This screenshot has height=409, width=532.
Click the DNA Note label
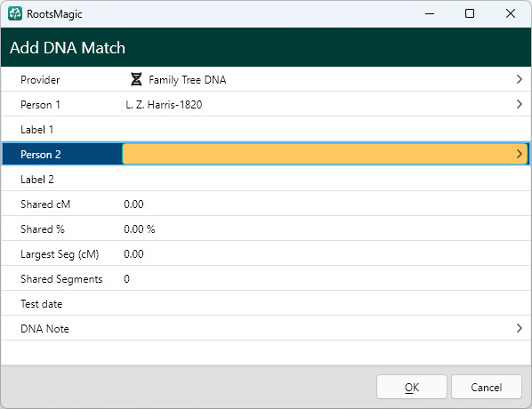tap(44, 329)
